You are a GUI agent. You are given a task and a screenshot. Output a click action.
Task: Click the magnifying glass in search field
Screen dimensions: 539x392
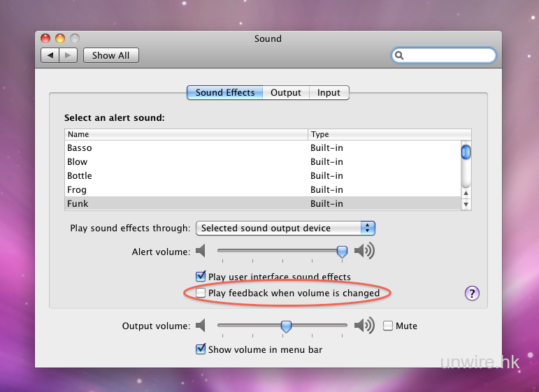coord(400,55)
